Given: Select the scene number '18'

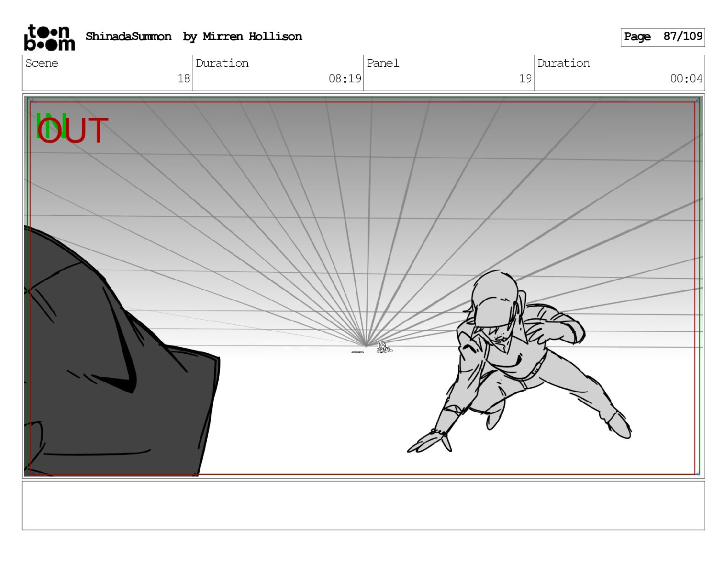Looking at the screenshot, I should [184, 79].
